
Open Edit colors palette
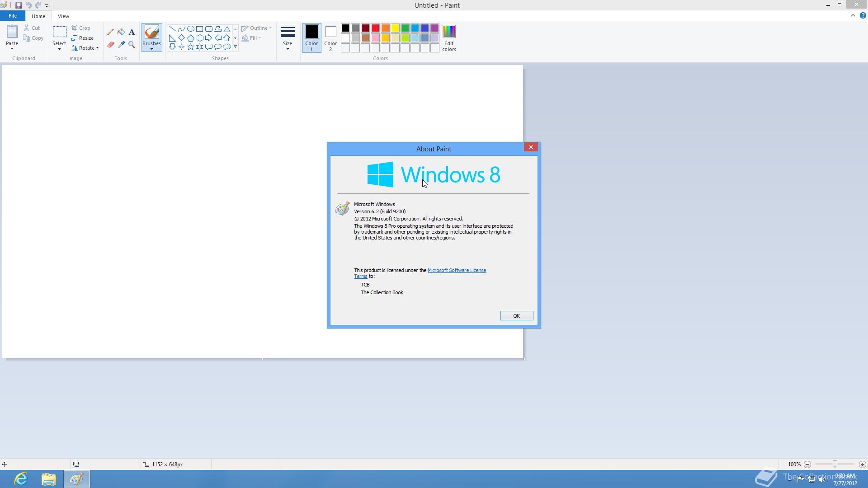point(449,38)
